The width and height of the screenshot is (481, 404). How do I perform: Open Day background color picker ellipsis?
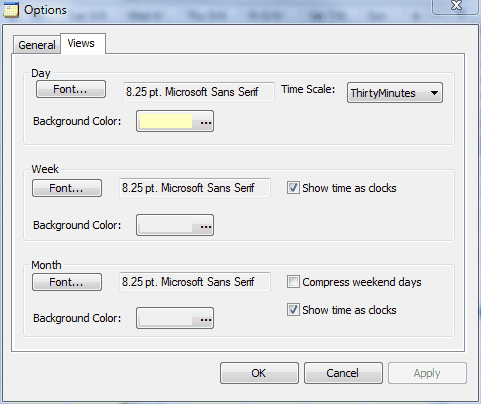(x=206, y=122)
